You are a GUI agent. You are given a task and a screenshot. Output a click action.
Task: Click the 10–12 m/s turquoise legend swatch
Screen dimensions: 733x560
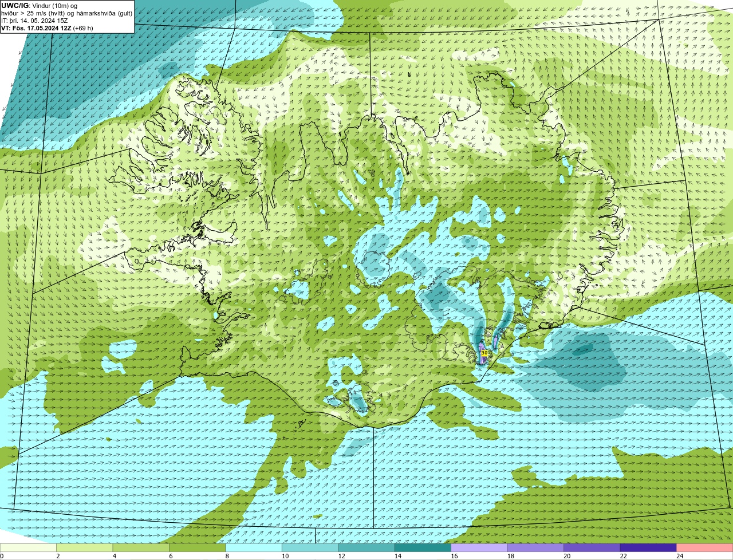(310, 548)
